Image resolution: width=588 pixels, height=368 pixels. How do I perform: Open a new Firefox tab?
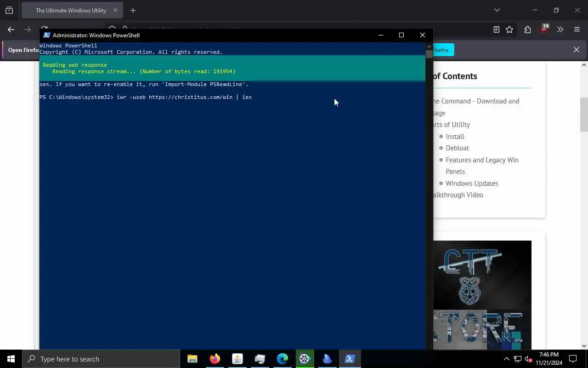tap(133, 10)
